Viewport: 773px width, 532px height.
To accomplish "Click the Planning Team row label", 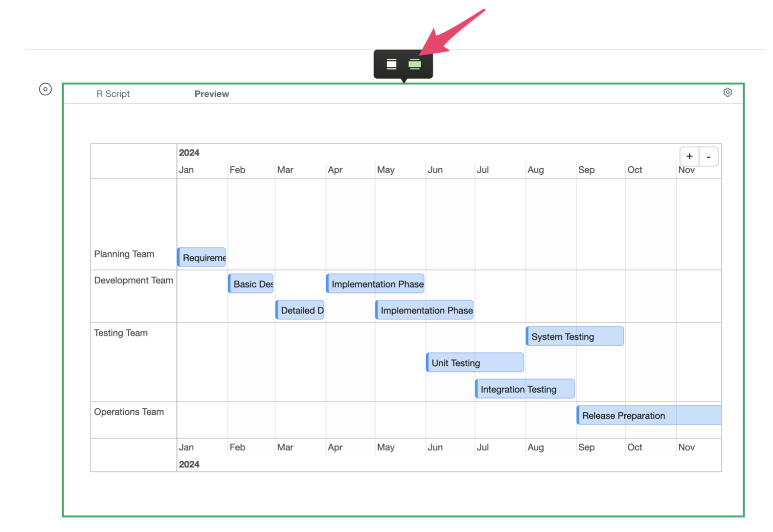I will tap(124, 254).
